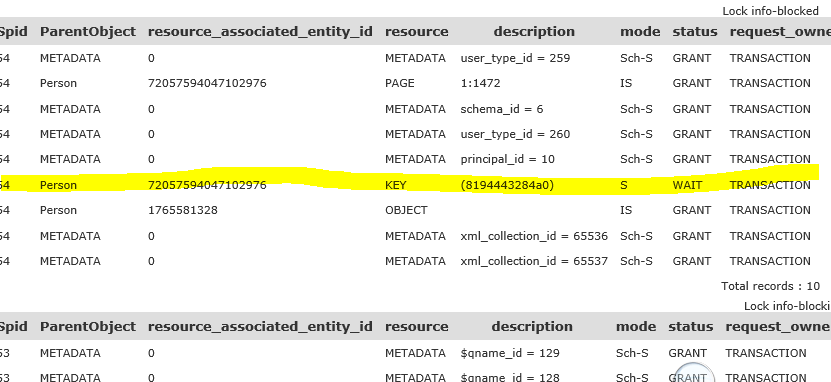The width and height of the screenshot is (831, 382).
Task: Click Sch-S mode in the '$qname_id = 129' row
Action: 632,353
